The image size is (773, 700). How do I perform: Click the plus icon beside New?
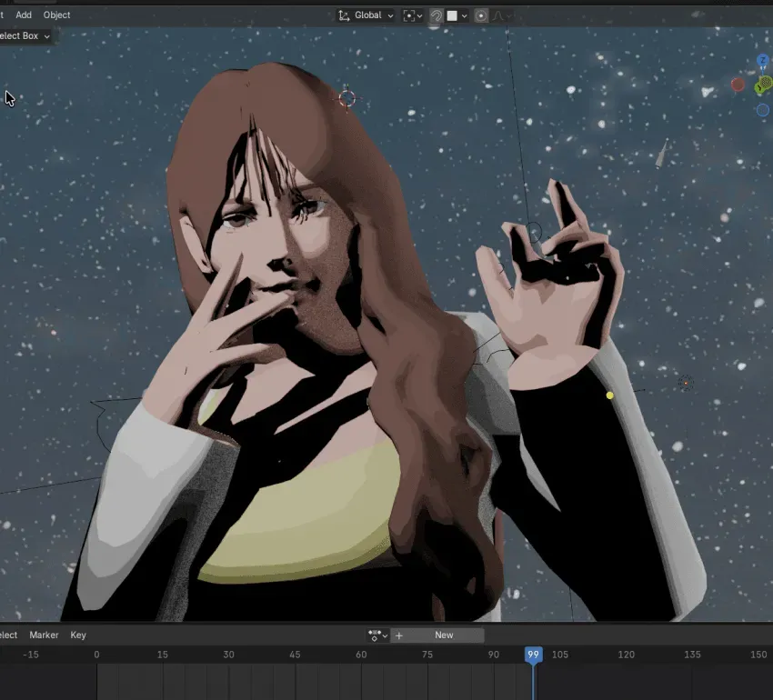pyautogui.click(x=399, y=635)
